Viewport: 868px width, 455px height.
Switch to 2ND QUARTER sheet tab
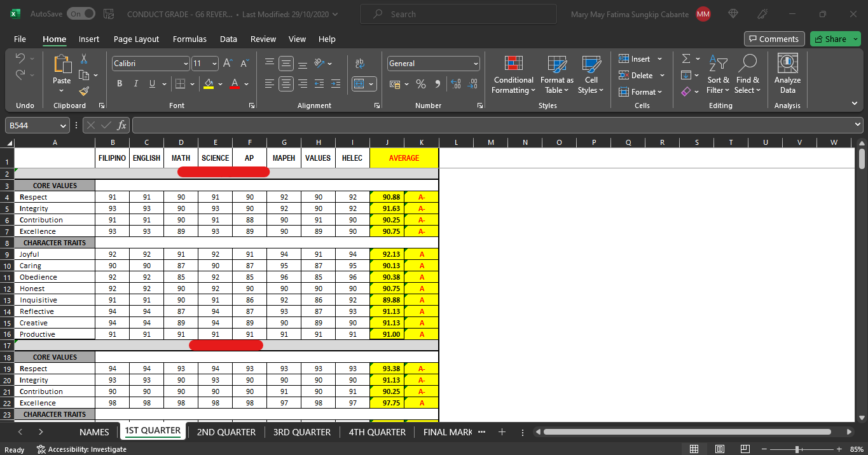[226, 432]
